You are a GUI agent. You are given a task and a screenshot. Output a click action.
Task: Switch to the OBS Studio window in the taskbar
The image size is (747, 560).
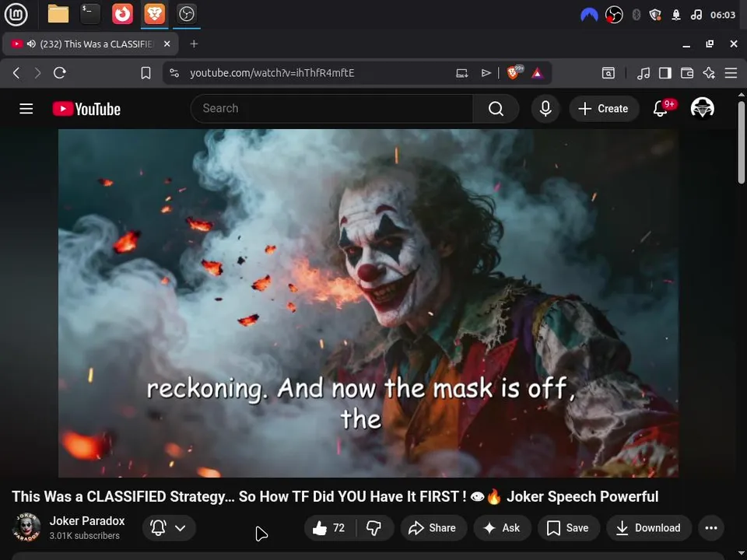click(x=186, y=14)
